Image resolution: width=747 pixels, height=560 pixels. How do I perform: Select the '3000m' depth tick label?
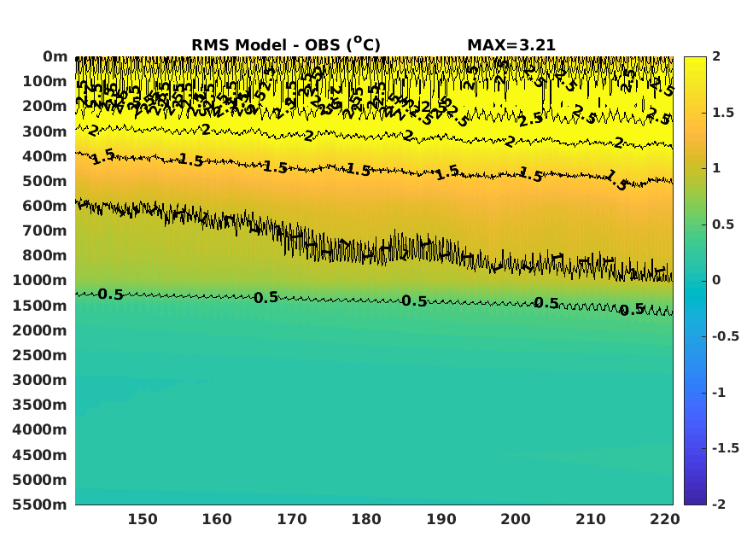tap(40, 380)
